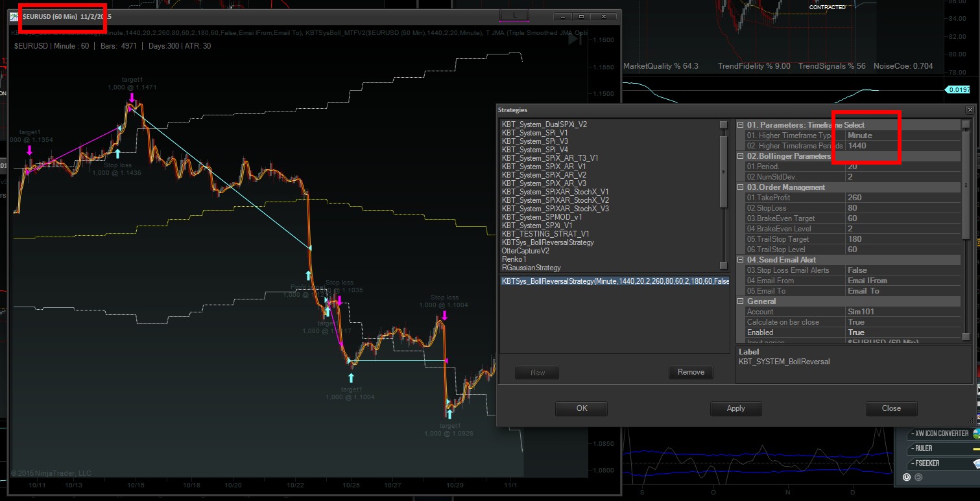
Task: Click the Close button in Strategies dialog
Action: pyautogui.click(x=891, y=408)
